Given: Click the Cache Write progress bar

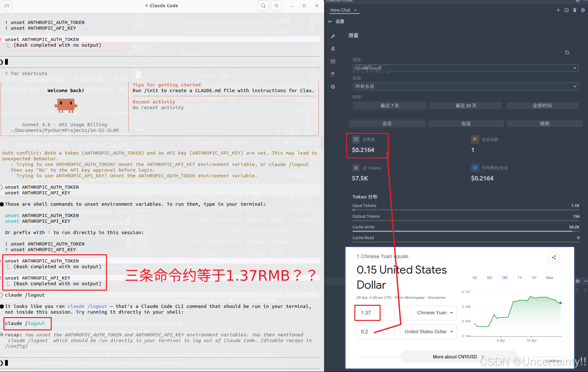Looking at the screenshot, I should point(466,231).
